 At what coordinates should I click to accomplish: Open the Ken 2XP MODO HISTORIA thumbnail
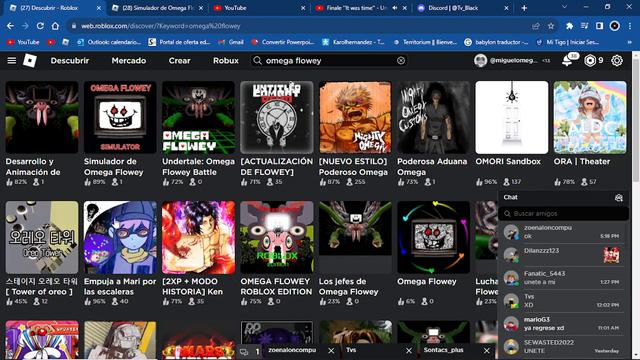coord(198,237)
